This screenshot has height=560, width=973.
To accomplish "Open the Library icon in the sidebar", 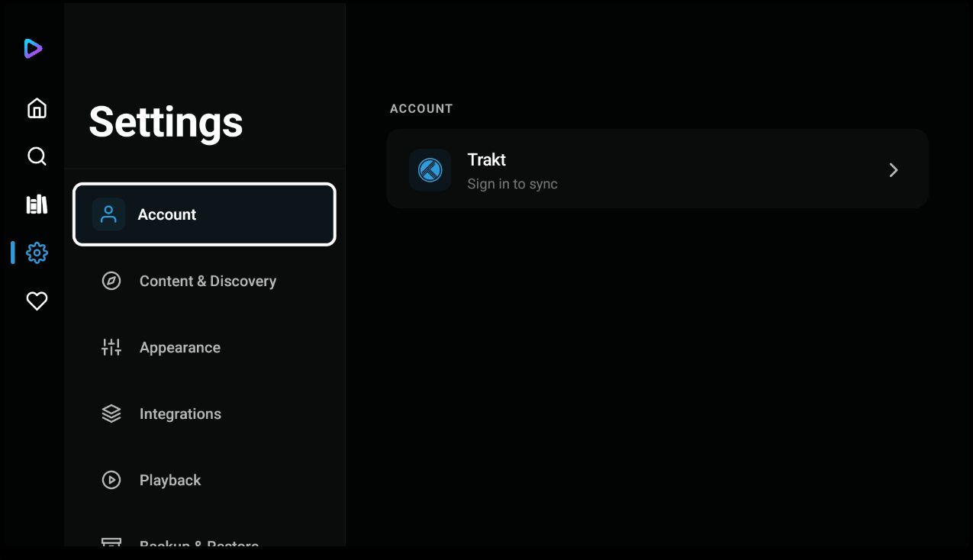I will 37,204.
